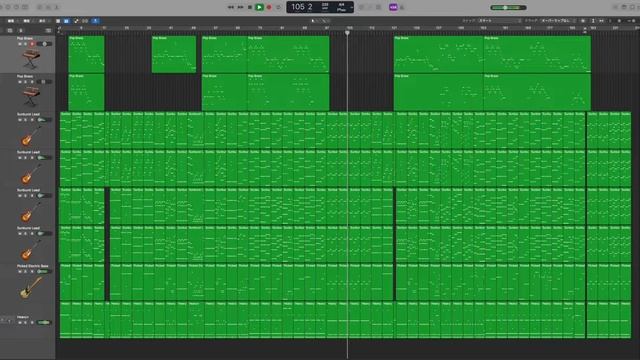The height and width of the screenshot is (360, 640).
Task: Click the tempo value in the LCD
Action: (325, 5)
